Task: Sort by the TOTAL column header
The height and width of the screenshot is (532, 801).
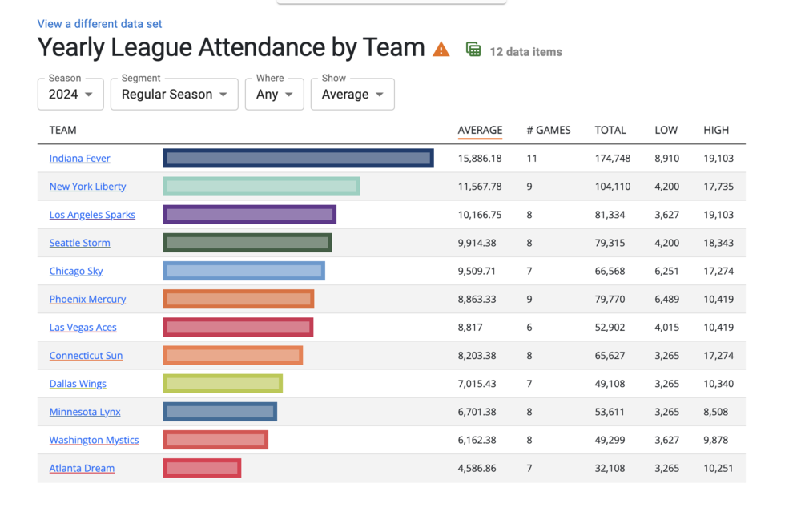Action: [610, 130]
